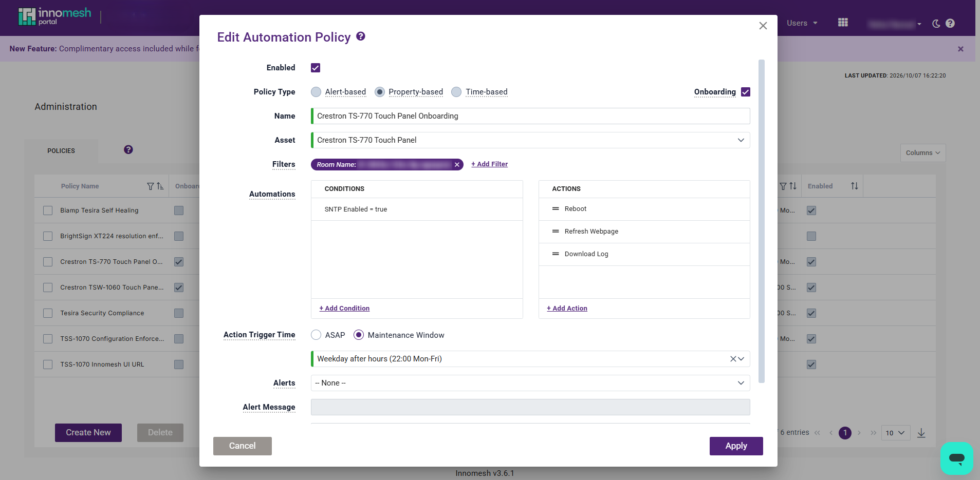Image resolution: width=980 pixels, height=480 pixels.
Task: Apply the automation policy changes
Action: [736, 446]
